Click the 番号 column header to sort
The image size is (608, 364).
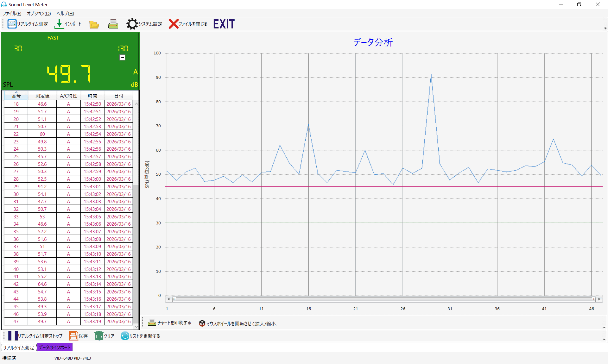(x=16, y=96)
